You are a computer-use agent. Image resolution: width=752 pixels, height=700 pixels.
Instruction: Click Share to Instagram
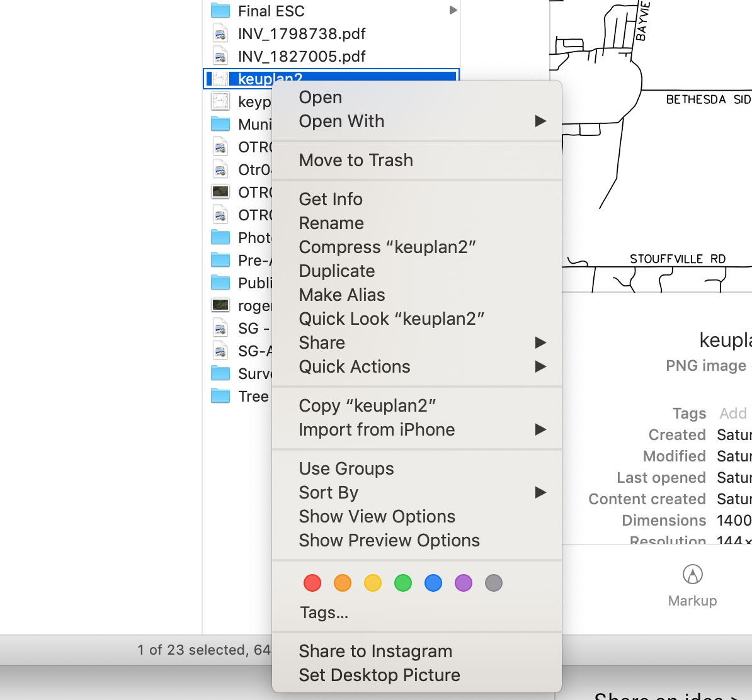click(375, 651)
